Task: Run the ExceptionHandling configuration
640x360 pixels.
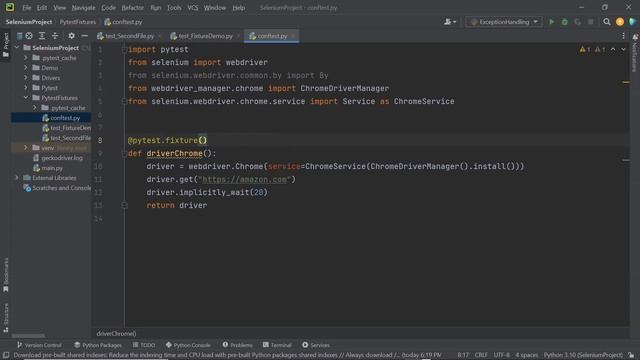Action: click(x=551, y=22)
